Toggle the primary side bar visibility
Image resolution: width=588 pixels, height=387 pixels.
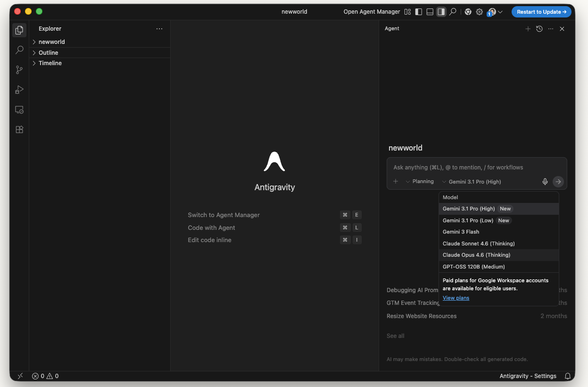(x=419, y=12)
